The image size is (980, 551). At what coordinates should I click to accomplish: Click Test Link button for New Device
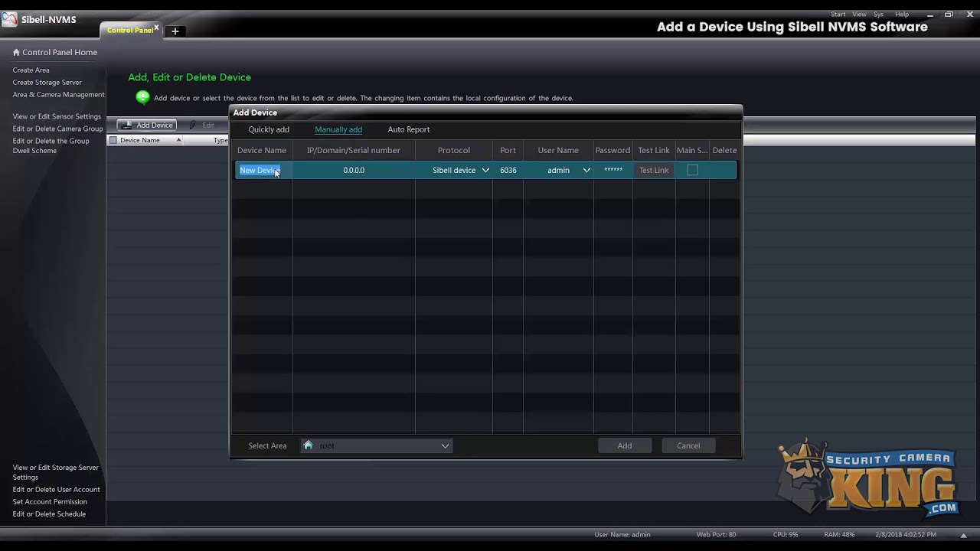654,170
